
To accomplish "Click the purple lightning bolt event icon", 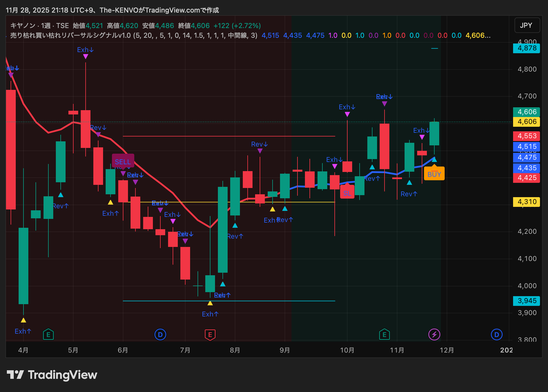I will (434, 334).
